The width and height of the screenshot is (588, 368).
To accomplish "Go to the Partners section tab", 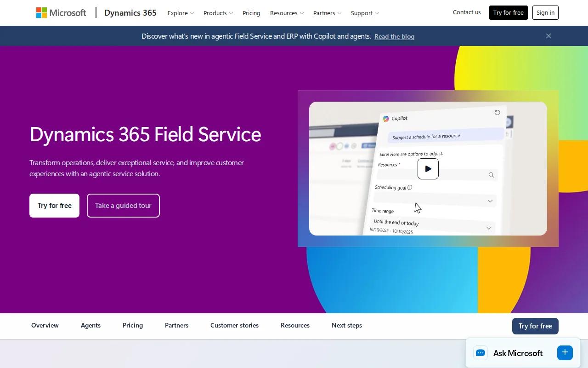I will 176,325.
